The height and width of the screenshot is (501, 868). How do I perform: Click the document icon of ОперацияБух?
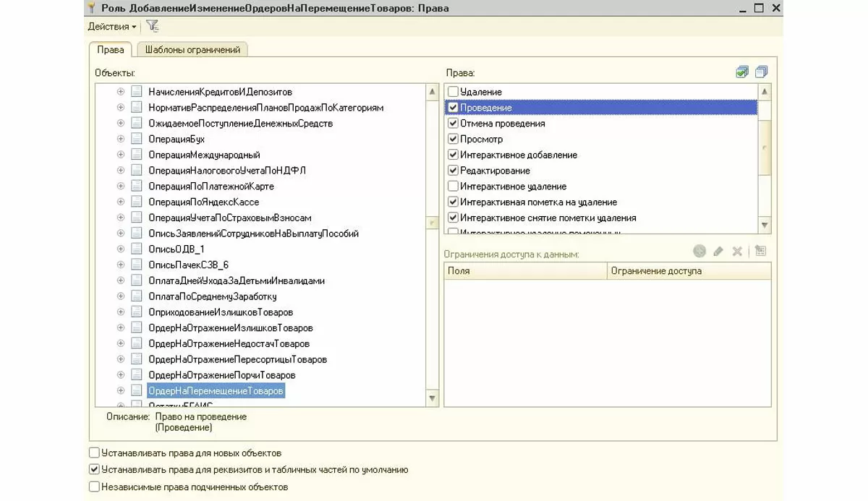(x=137, y=139)
